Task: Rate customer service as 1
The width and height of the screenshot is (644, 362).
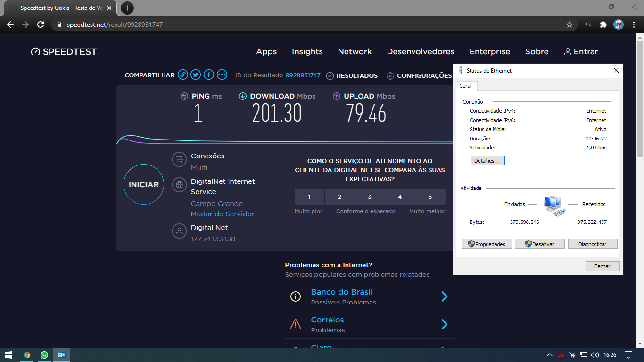Action: coord(309,197)
